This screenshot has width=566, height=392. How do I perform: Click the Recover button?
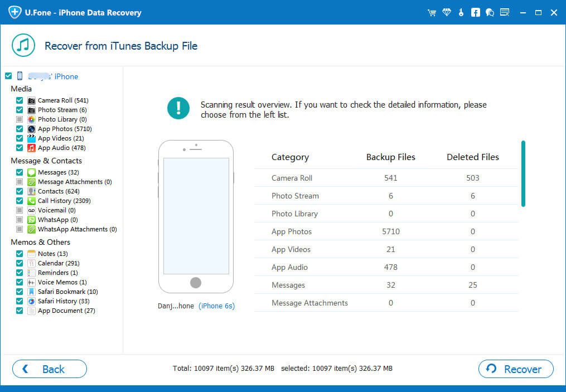click(x=516, y=369)
